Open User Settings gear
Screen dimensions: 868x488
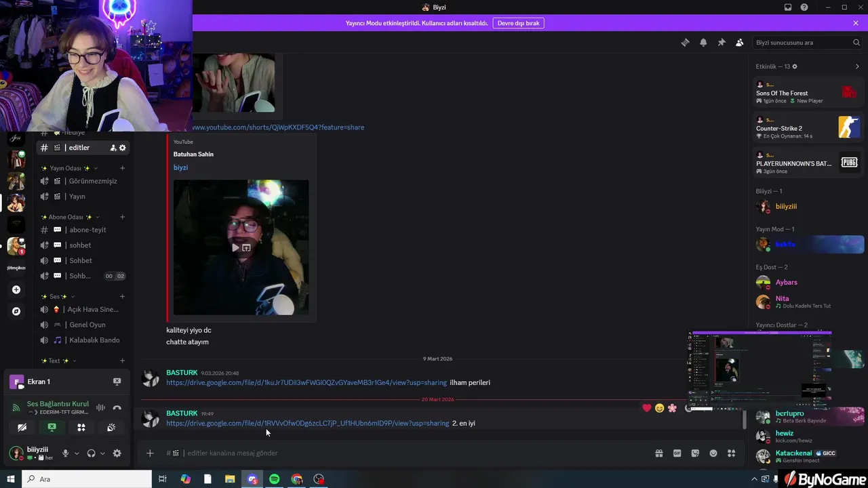[x=117, y=453]
